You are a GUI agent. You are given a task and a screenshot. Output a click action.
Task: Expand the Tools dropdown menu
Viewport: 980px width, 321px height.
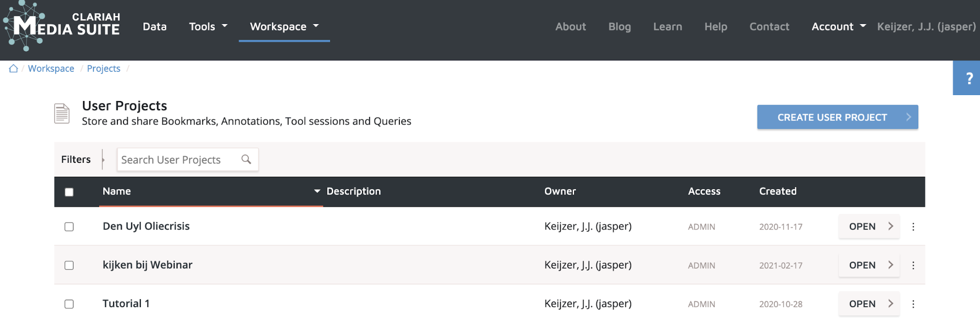tap(208, 27)
